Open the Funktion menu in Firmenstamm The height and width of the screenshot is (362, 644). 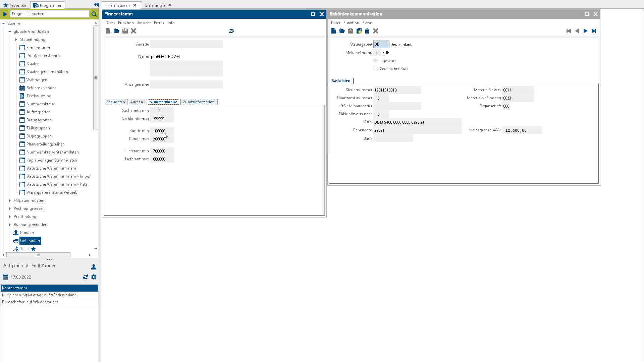click(126, 23)
